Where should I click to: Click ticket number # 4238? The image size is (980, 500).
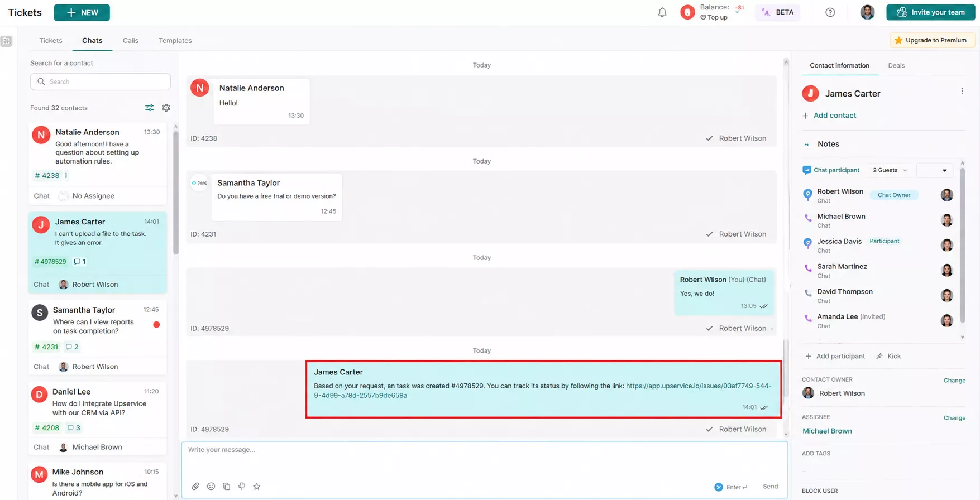click(x=47, y=175)
